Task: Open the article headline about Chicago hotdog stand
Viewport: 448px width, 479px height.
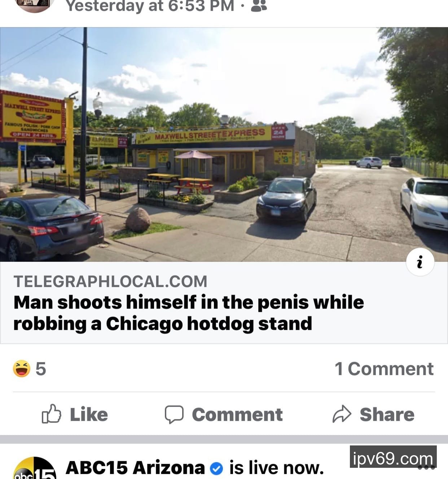Action: (x=188, y=313)
